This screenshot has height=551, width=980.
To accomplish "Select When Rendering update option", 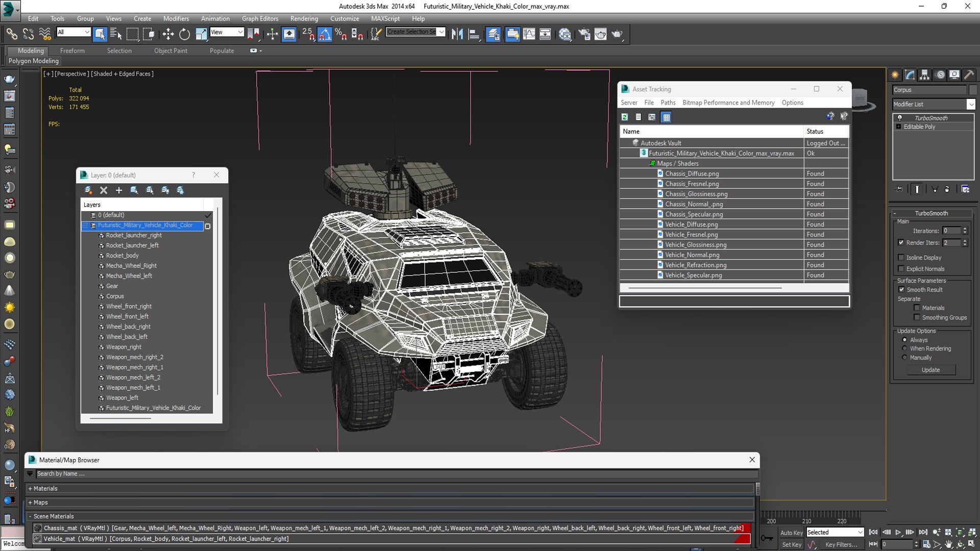I will 904,348.
